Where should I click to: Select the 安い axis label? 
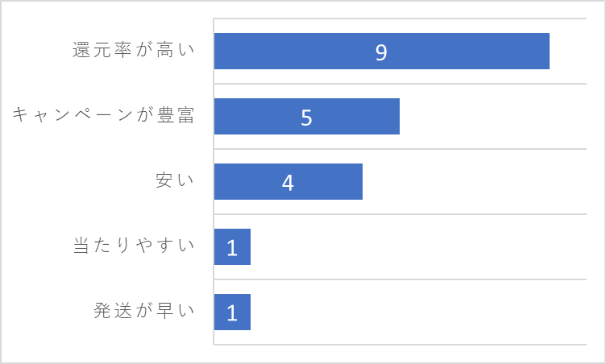[x=175, y=180]
